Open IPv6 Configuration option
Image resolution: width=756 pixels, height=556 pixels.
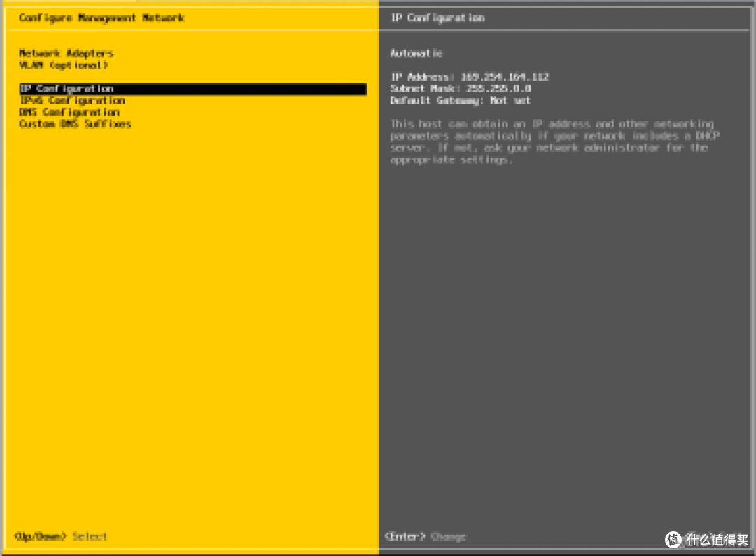point(72,101)
